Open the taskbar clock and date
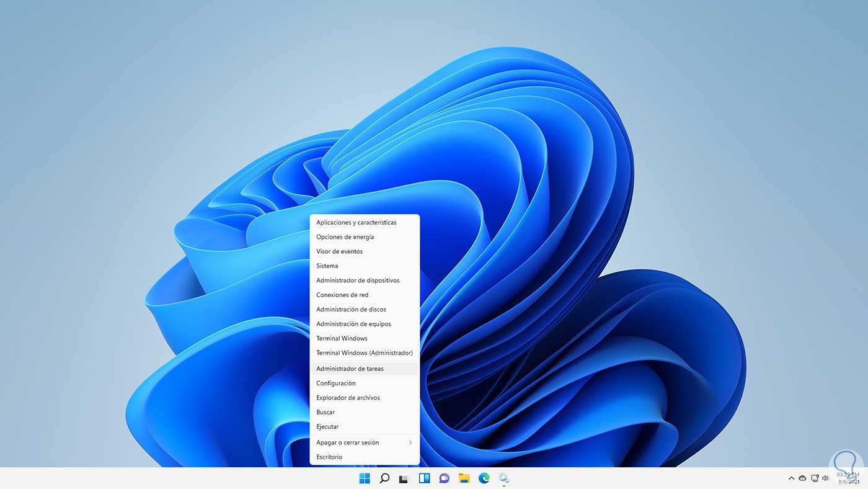 (847, 478)
